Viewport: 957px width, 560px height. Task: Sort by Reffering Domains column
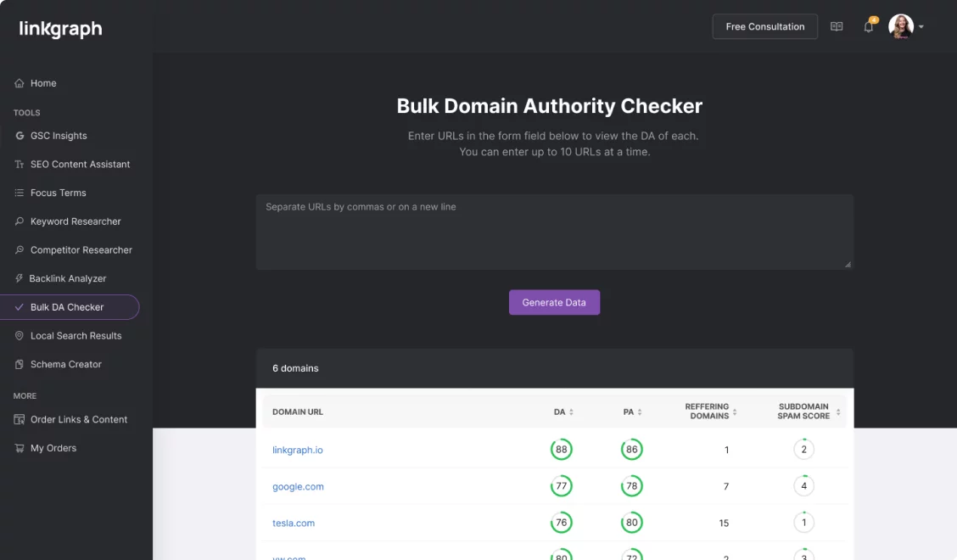735,412
